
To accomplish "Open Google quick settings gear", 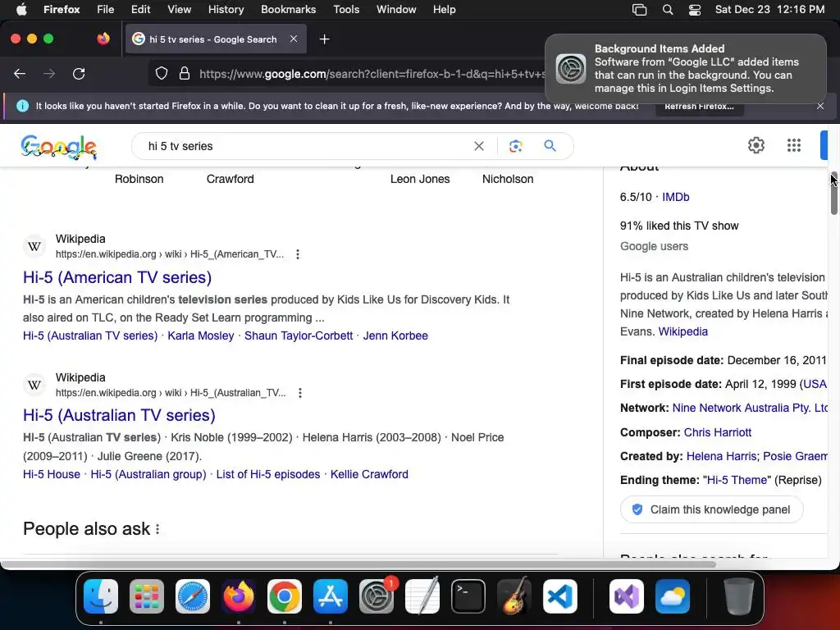I will 756,145.
